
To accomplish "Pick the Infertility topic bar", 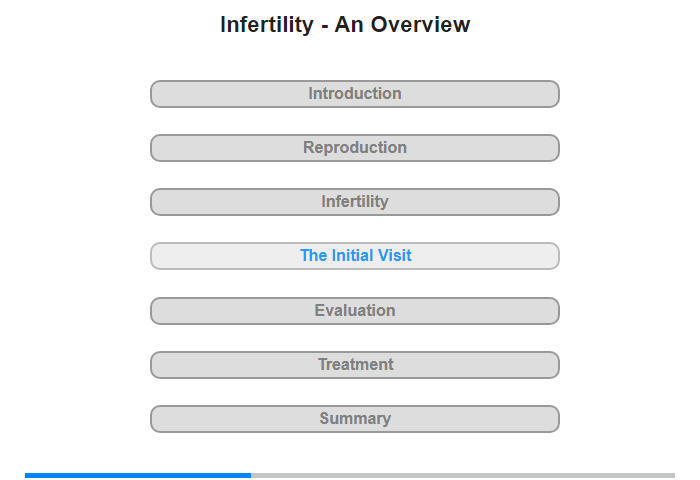I will pyautogui.click(x=354, y=202).
